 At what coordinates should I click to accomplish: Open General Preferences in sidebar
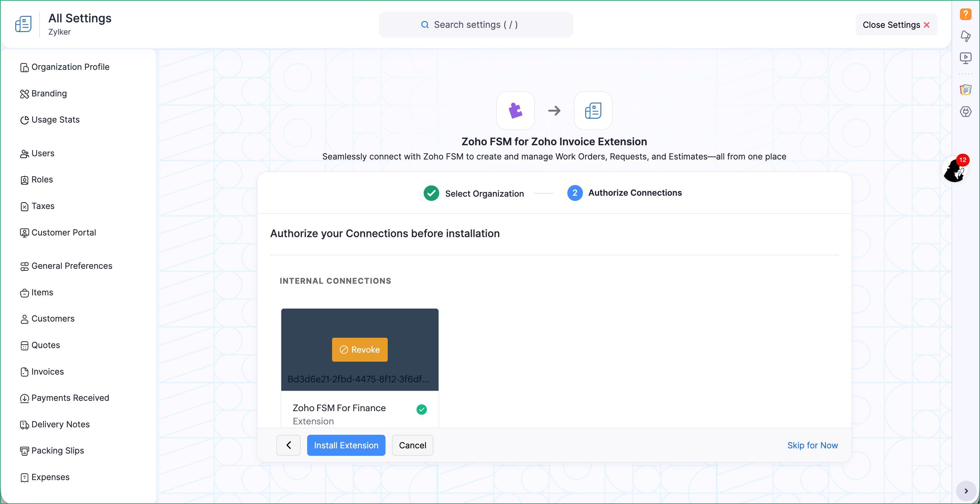pos(72,266)
